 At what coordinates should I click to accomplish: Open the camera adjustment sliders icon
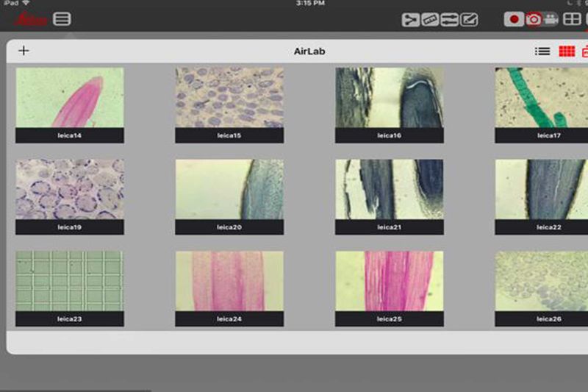449,20
